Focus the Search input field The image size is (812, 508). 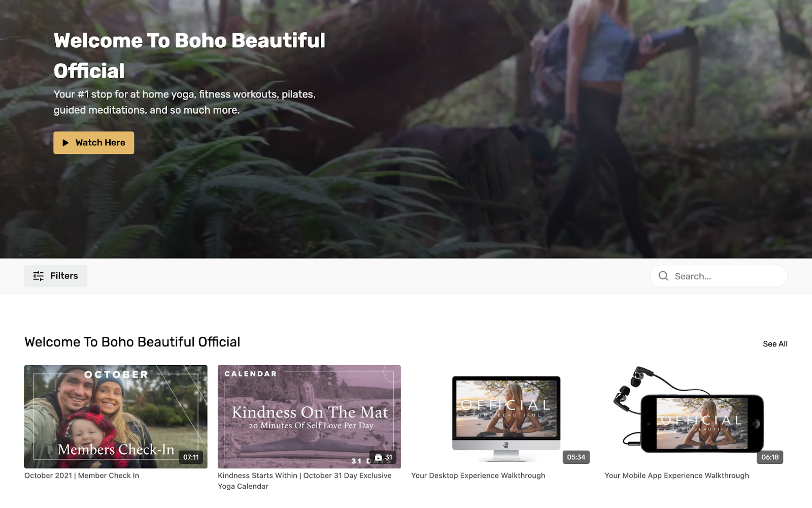click(x=719, y=276)
